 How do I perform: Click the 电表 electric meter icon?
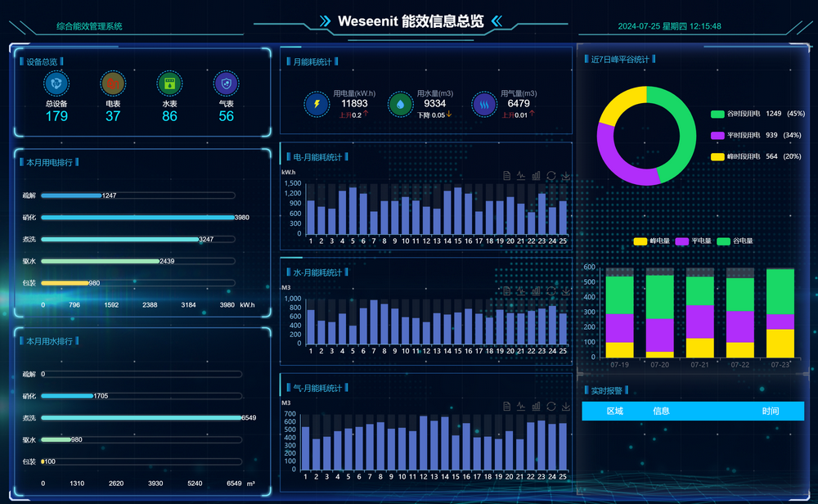(x=113, y=83)
